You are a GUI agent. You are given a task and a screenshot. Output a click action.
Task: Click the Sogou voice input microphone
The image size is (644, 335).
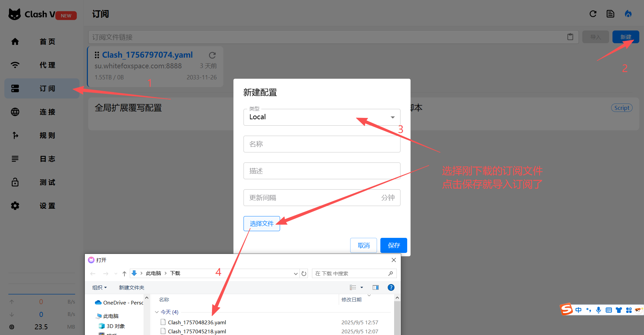click(598, 310)
